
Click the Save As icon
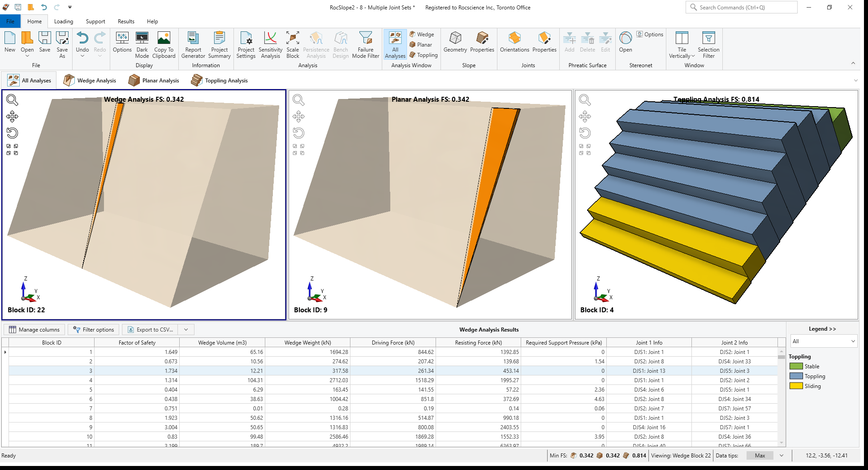(62, 45)
